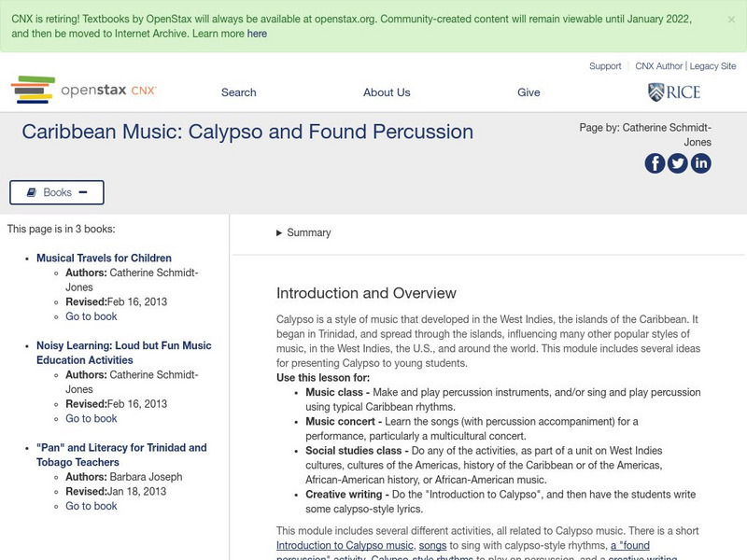Select the Give menu item
Image resolution: width=747 pixels, height=560 pixels.
529,92
